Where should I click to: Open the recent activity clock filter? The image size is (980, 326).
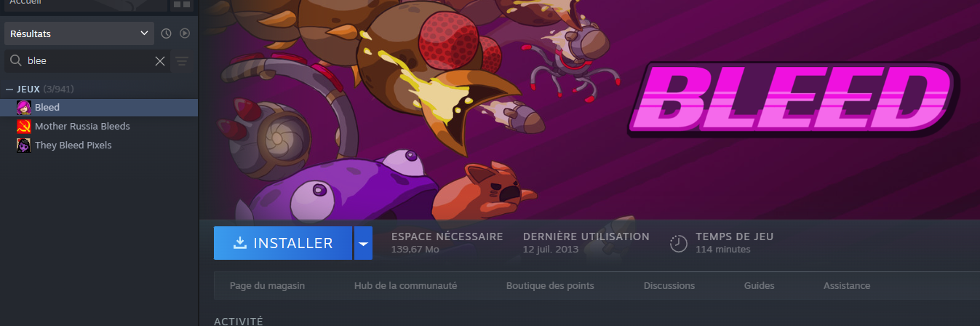(166, 33)
